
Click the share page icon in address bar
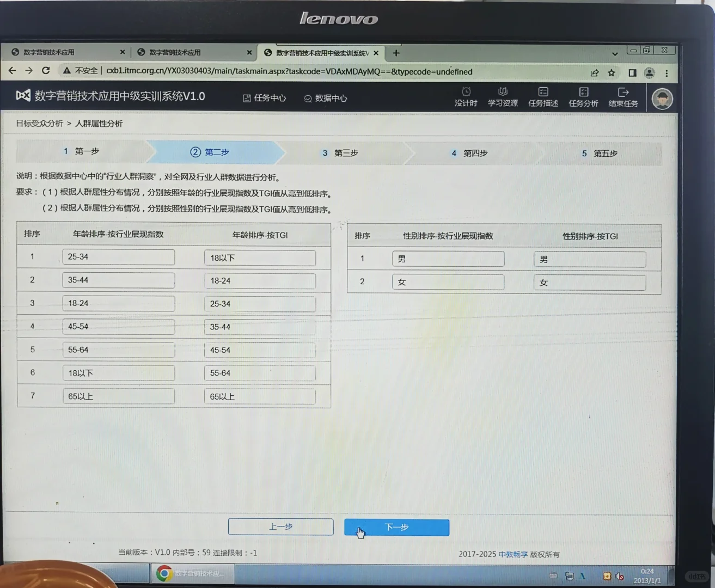pyautogui.click(x=595, y=72)
